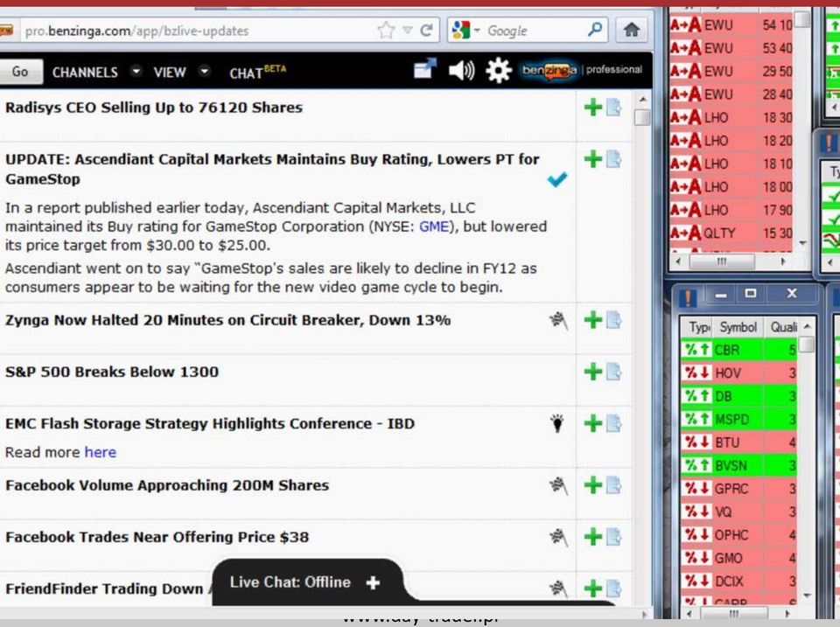Open browser home page icon

point(632,30)
